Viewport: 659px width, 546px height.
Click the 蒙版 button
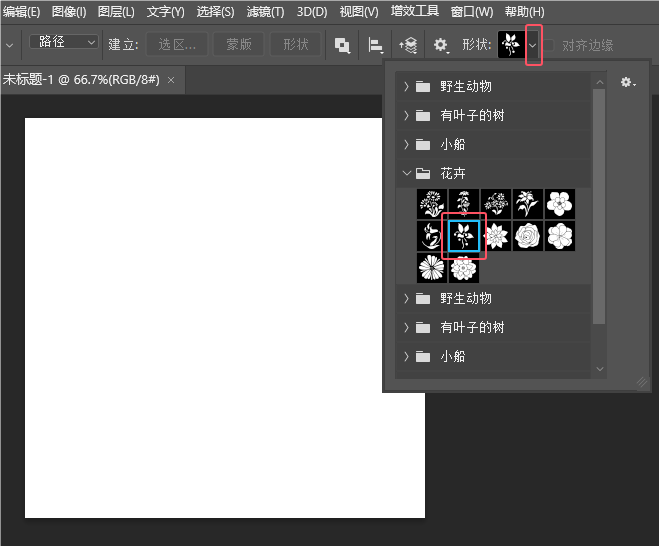[239, 45]
